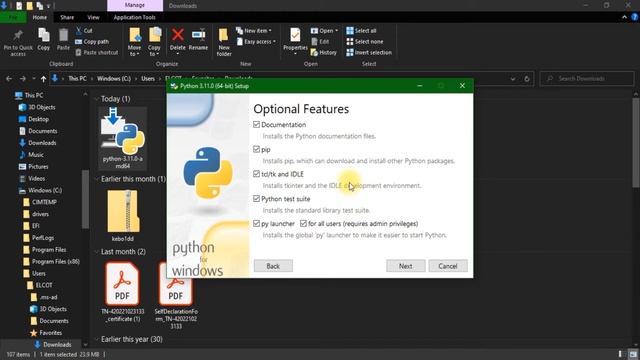Open the Application Tools tab
Image resolution: width=640 pixels, height=360 pixels.
[135, 18]
